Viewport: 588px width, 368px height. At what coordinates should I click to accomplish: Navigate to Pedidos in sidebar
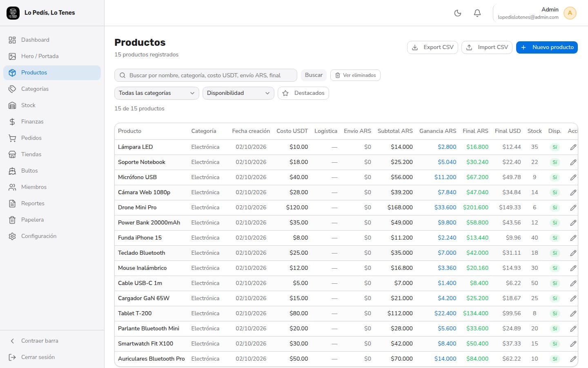click(52, 138)
